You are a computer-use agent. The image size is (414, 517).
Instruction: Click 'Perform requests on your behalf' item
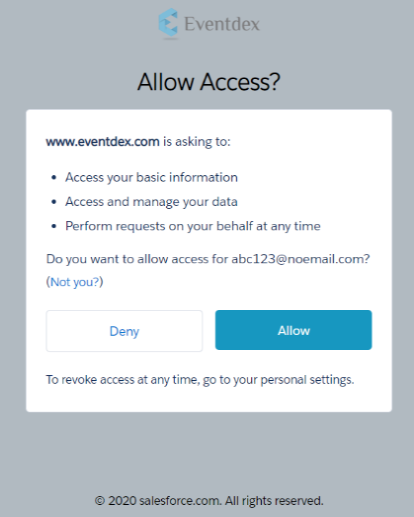click(193, 226)
